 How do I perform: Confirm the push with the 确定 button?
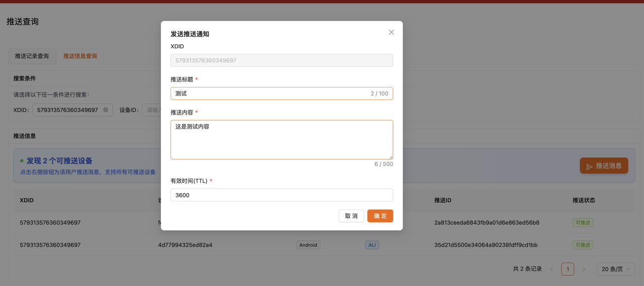380,216
